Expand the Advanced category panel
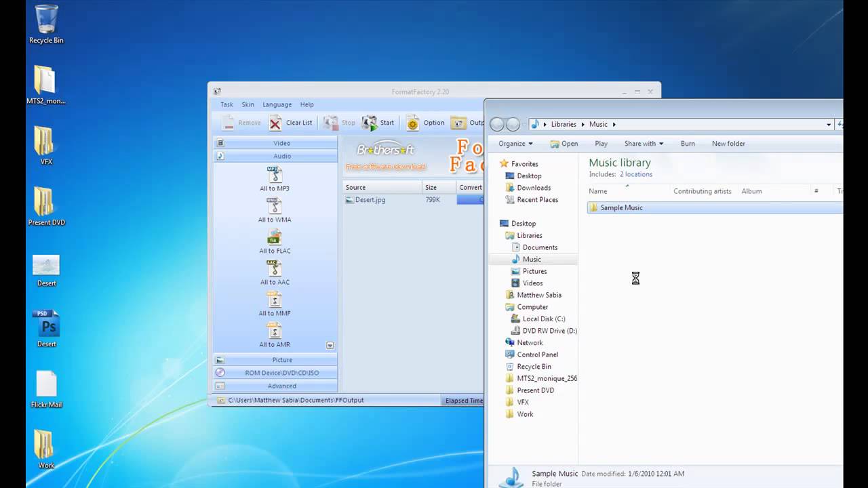868x488 pixels. 276,386
